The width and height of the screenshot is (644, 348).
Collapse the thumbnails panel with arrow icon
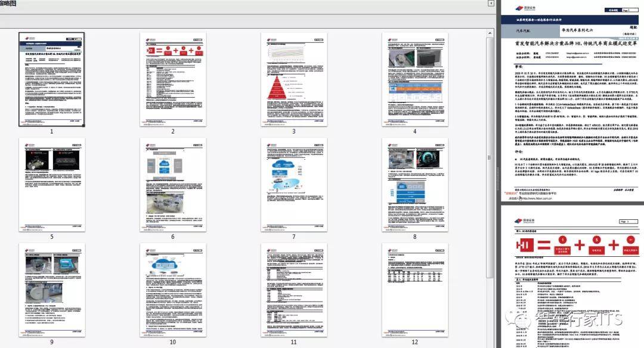tap(490, 4)
